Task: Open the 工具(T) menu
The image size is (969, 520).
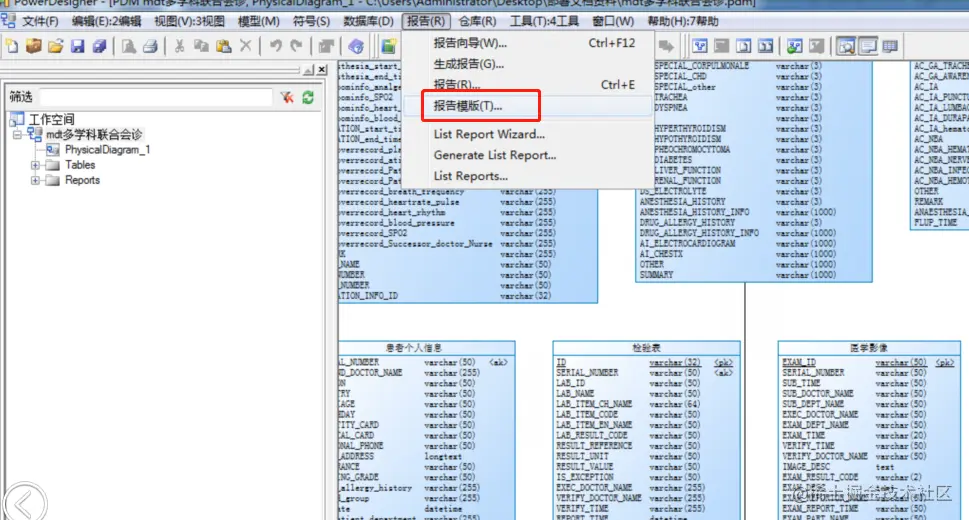Action: pos(544,21)
